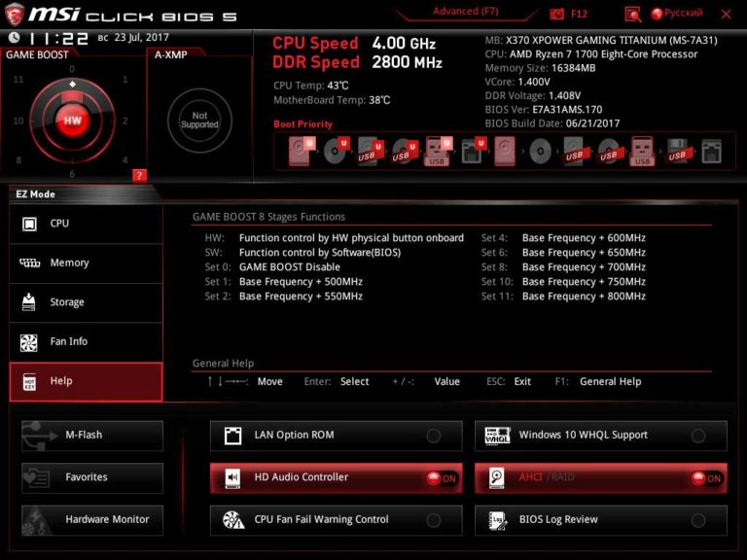Select the legacy hard disk boot icon without U badge

[x=505, y=152]
